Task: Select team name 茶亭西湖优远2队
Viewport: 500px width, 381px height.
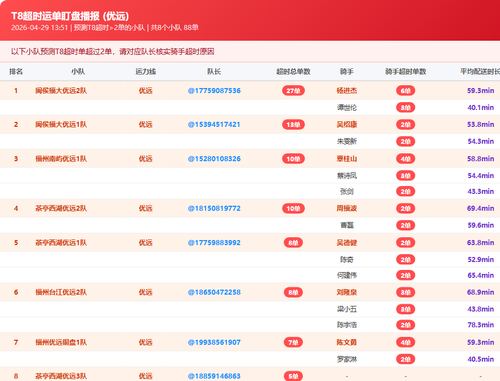Action: coord(61,208)
